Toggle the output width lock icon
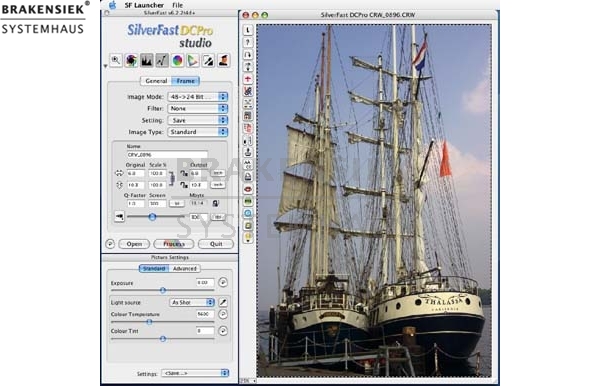Screen dimensions: 600x386 (x=184, y=173)
